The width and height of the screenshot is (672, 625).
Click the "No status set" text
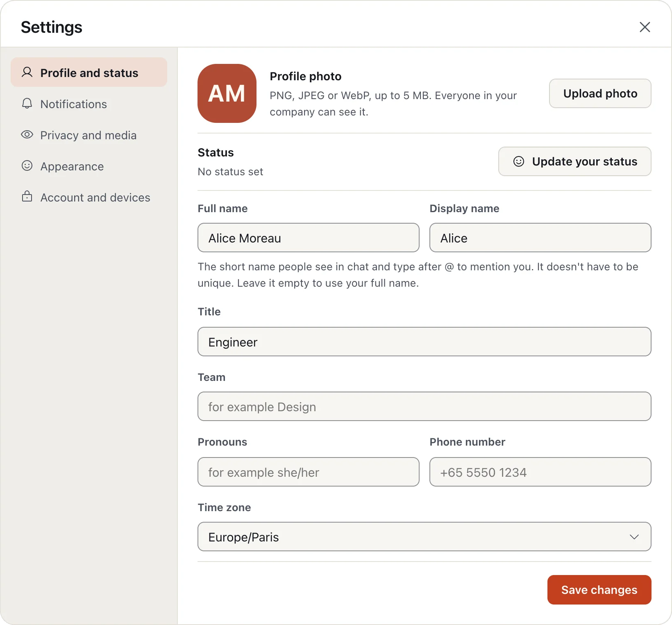click(x=230, y=172)
